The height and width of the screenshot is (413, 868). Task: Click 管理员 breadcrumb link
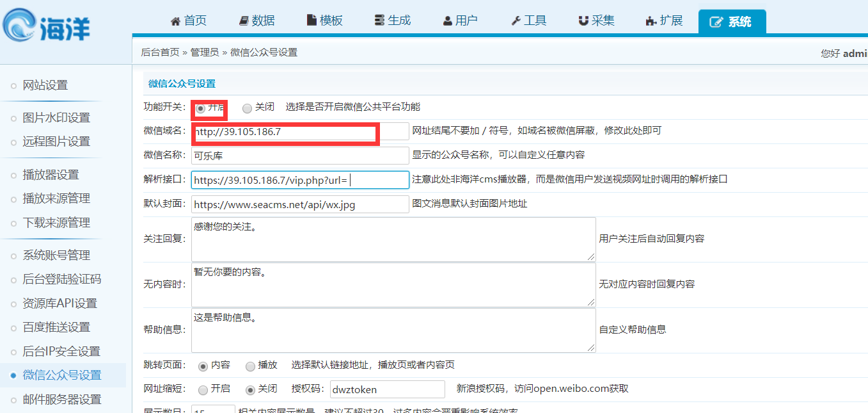coord(205,53)
